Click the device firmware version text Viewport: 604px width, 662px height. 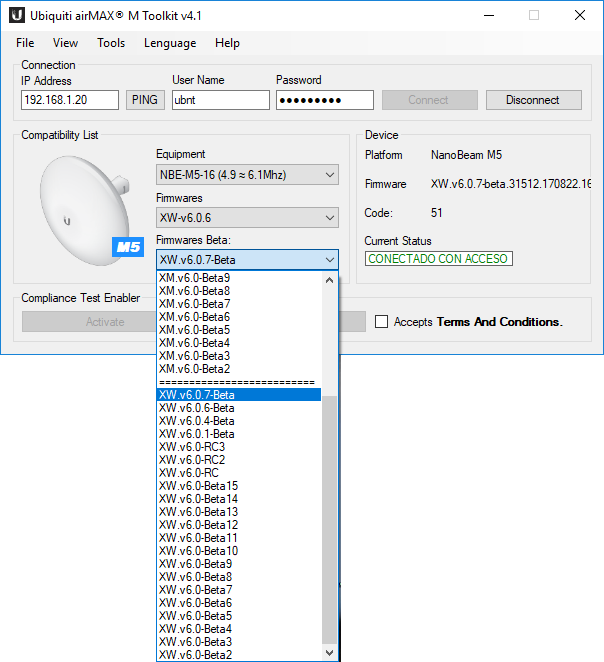pyautogui.click(x=510, y=184)
